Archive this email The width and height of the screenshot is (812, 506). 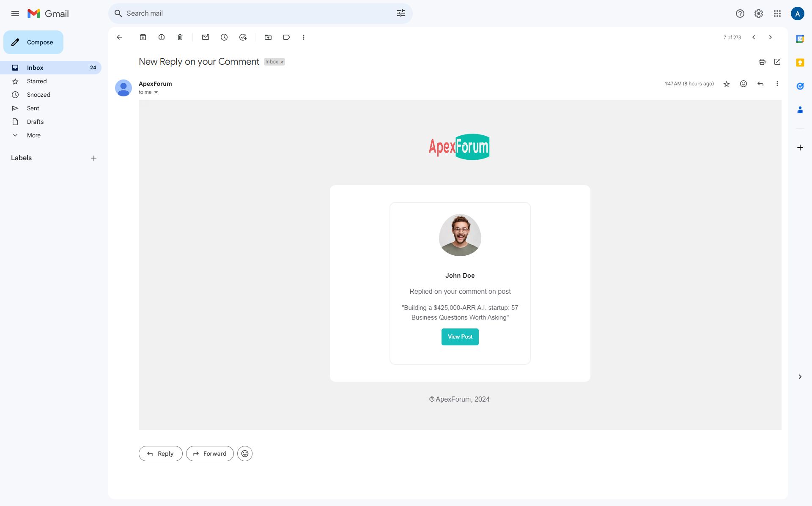143,37
